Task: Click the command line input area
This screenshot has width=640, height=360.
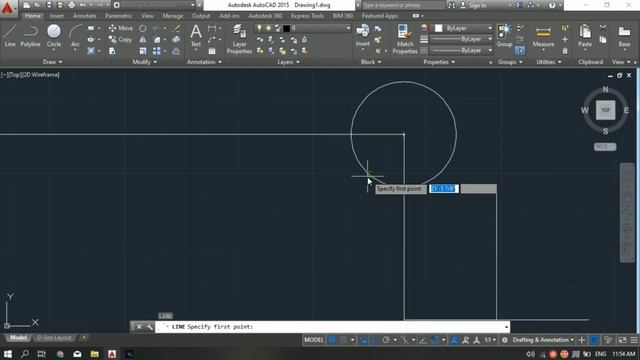Action: click(x=332, y=327)
